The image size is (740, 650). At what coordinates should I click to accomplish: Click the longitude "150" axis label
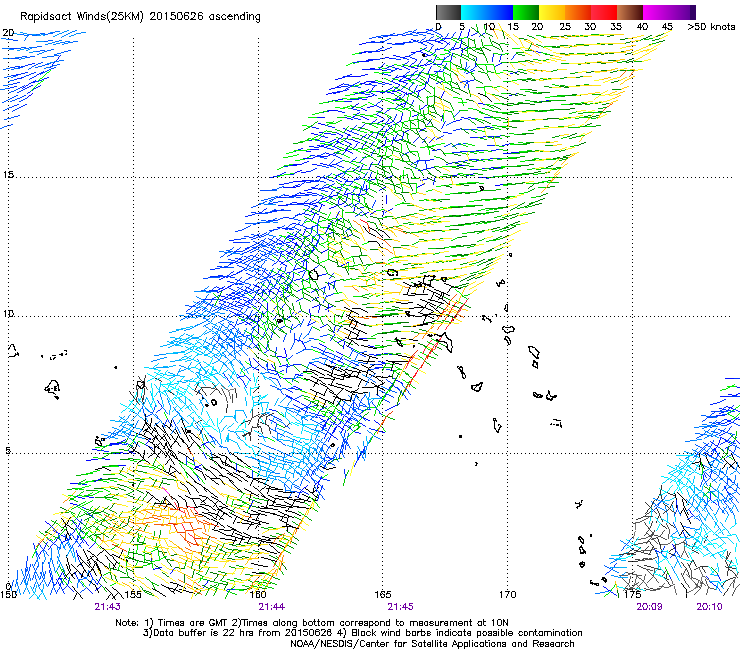point(8,594)
